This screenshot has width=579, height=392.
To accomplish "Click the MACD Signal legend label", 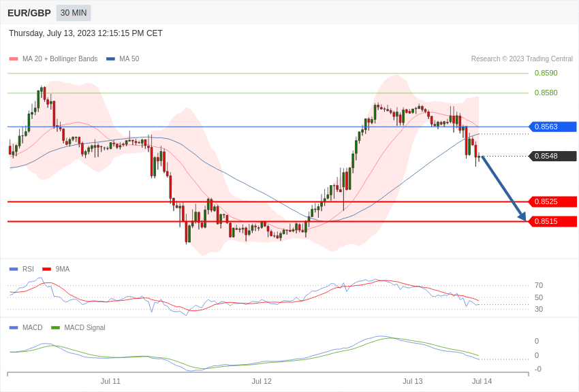I will point(84,327).
